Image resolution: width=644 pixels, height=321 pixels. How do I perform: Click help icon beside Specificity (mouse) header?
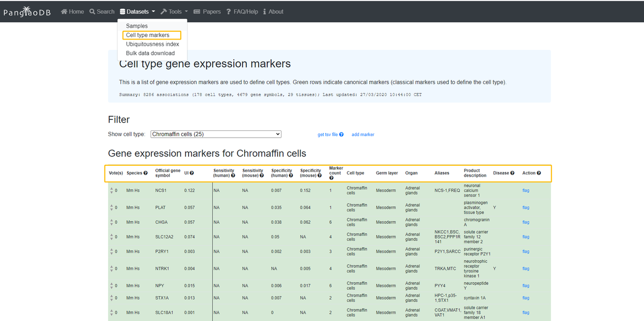point(319,176)
